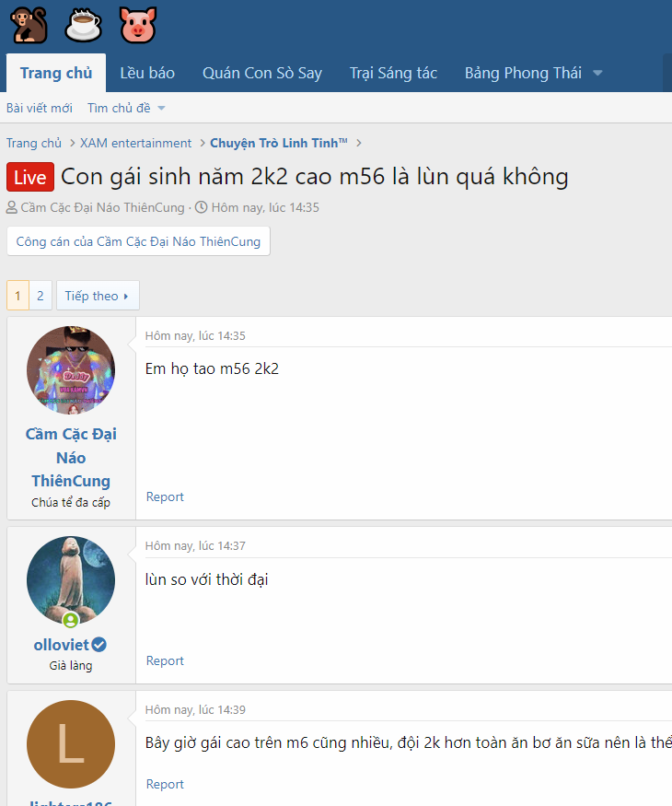Viewport: 672px width, 806px height.
Task: Click the monkey emoji icon
Action: pyautogui.click(x=29, y=25)
